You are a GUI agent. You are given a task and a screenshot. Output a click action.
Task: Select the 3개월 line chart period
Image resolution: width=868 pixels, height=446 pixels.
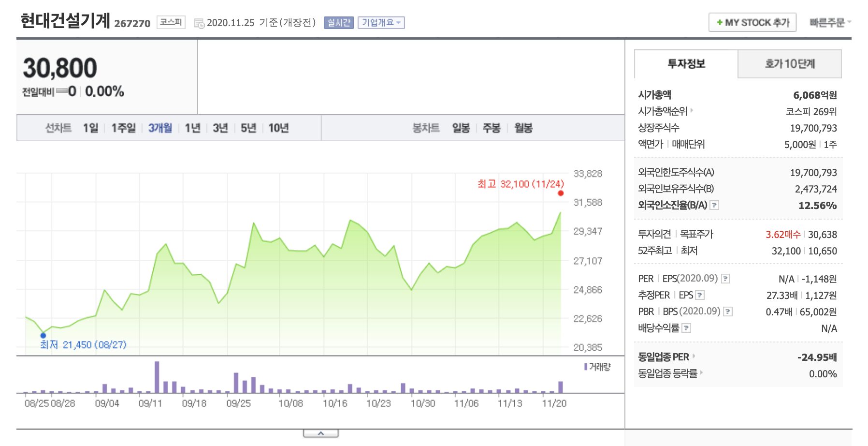[x=160, y=128]
